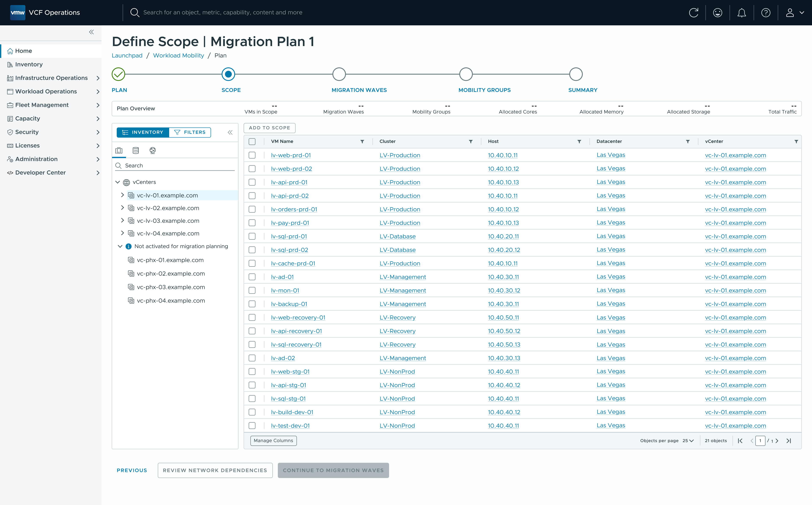Open notifications bell icon
812x505 pixels.
(x=742, y=13)
